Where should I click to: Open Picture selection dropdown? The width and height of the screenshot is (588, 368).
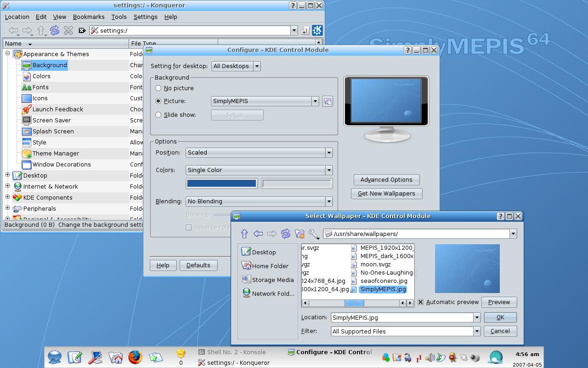[265, 101]
